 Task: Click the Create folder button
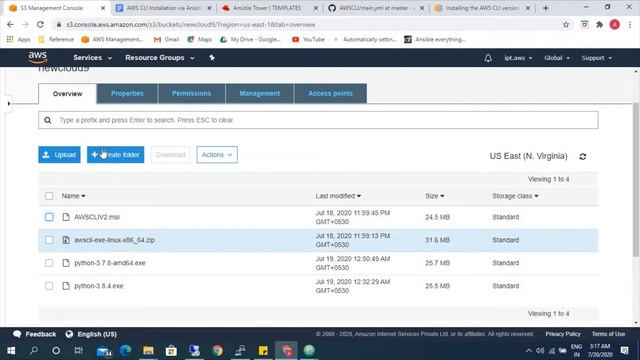click(116, 155)
